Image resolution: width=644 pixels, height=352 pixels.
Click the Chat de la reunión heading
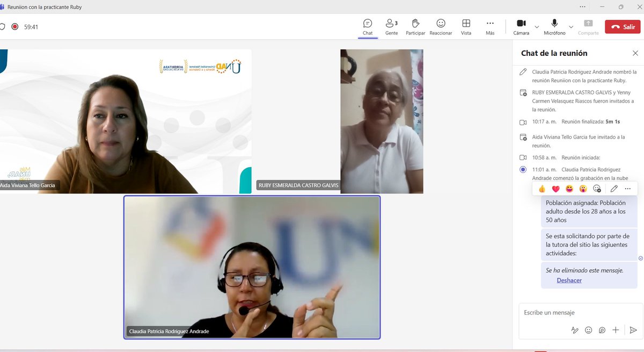click(x=554, y=53)
